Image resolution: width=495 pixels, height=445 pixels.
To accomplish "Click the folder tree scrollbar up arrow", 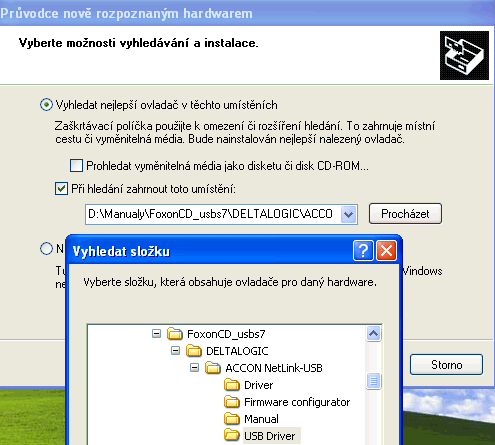I will click(x=373, y=333).
